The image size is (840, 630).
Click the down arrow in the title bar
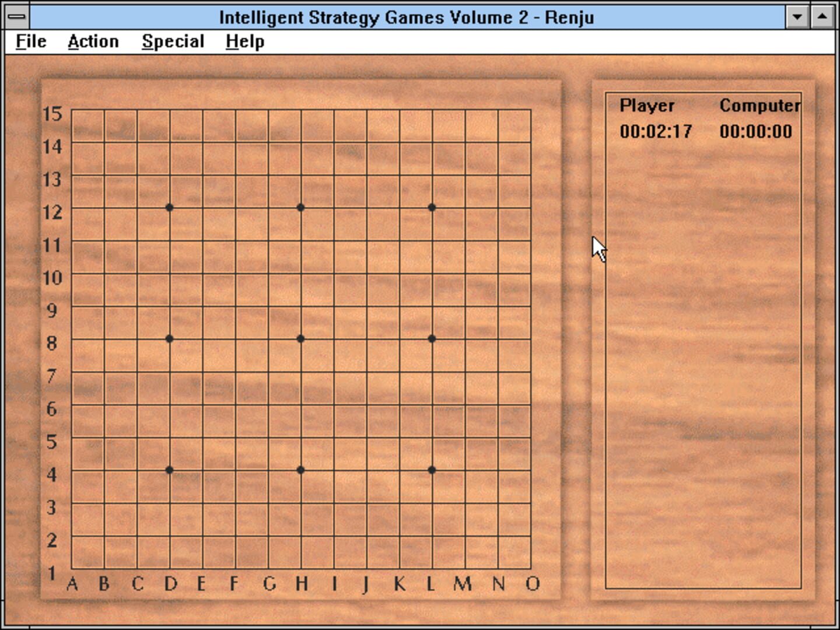pos(797,16)
